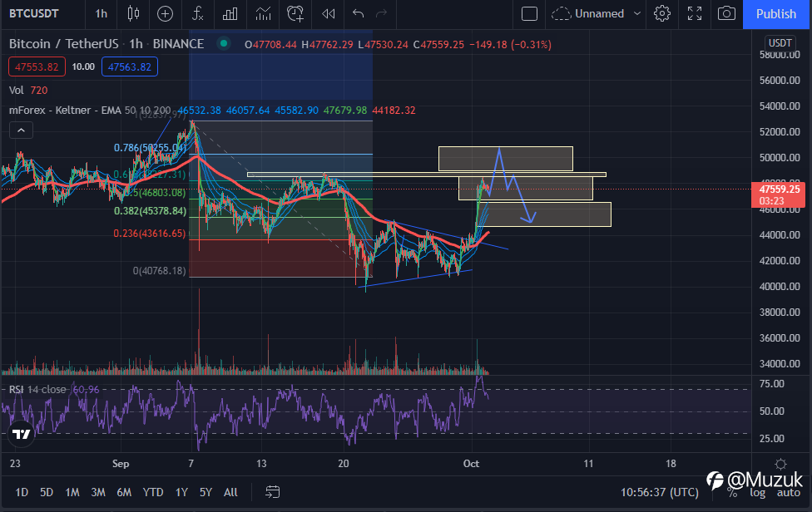Open the BTCUSDT symbol search
This screenshot has height=512, width=812.
pos(34,14)
